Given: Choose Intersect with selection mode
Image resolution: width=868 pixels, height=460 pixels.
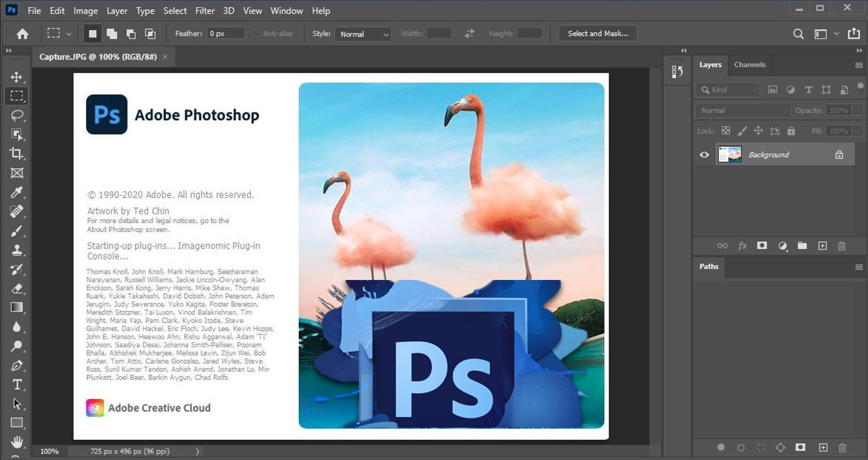Looking at the screenshot, I should [x=150, y=34].
